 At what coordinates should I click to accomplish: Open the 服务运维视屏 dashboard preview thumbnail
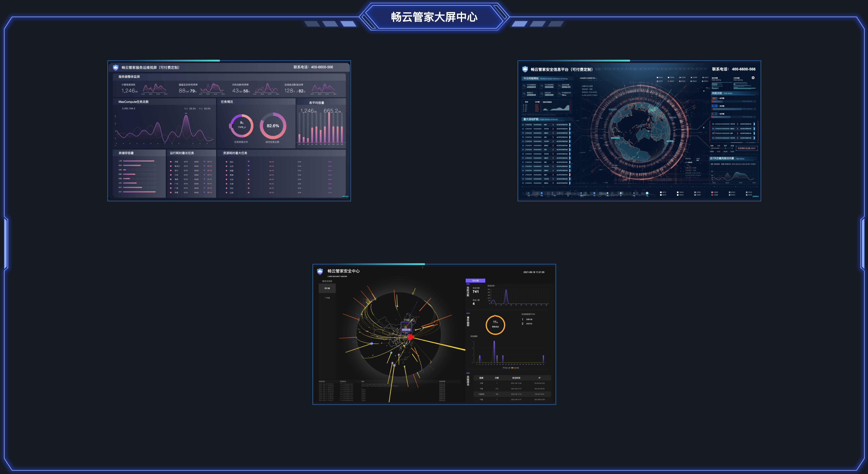[229, 131]
